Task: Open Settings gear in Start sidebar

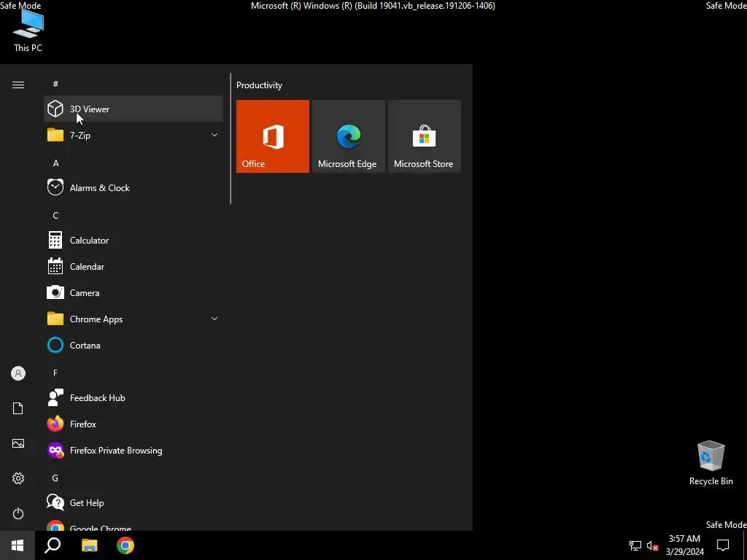Action: click(x=18, y=478)
